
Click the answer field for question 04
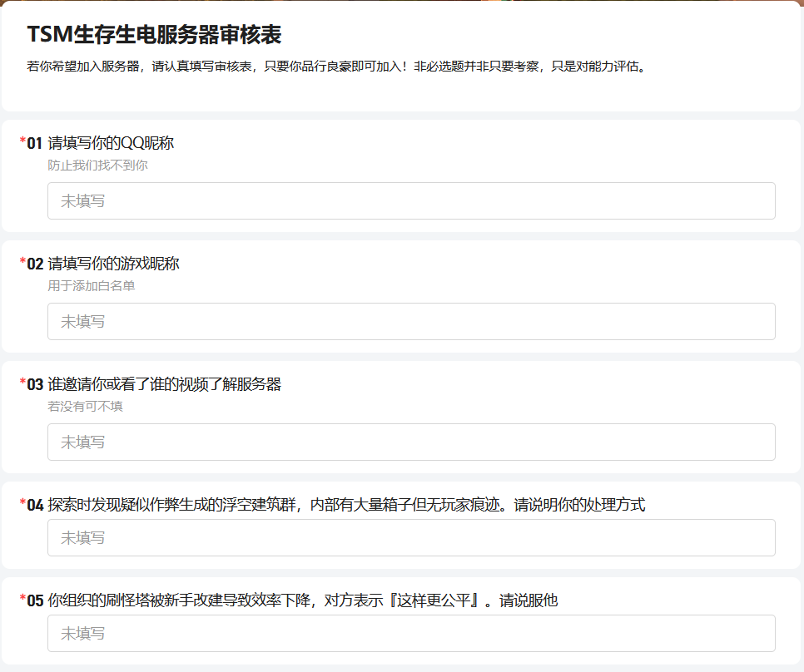click(411, 537)
